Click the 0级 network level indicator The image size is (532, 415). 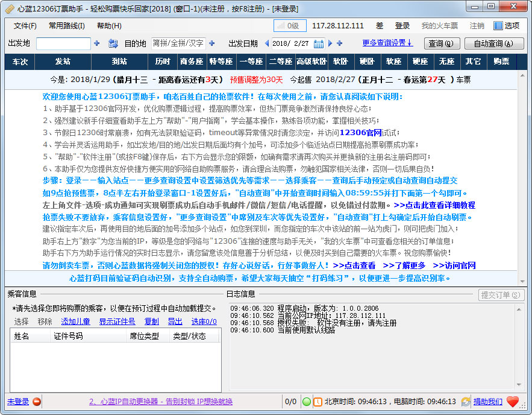[290, 25]
